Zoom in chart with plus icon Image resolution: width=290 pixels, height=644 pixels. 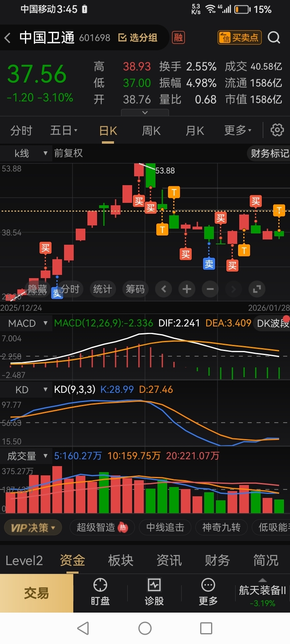187,289
